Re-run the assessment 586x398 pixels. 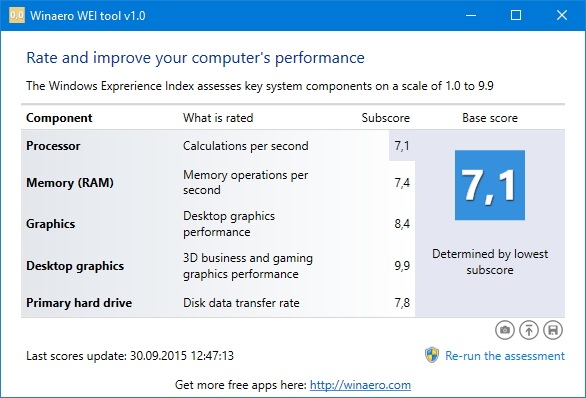click(505, 356)
